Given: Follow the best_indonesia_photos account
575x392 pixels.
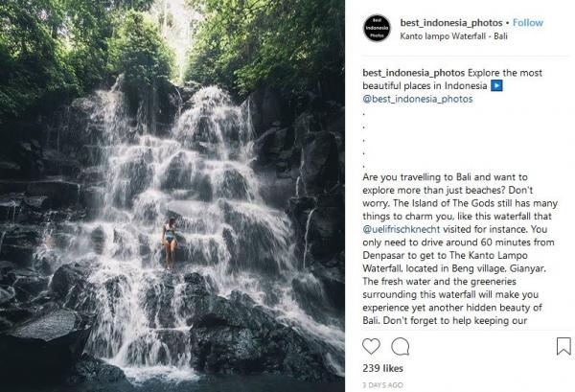Looking at the screenshot, I should (x=528, y=22).
